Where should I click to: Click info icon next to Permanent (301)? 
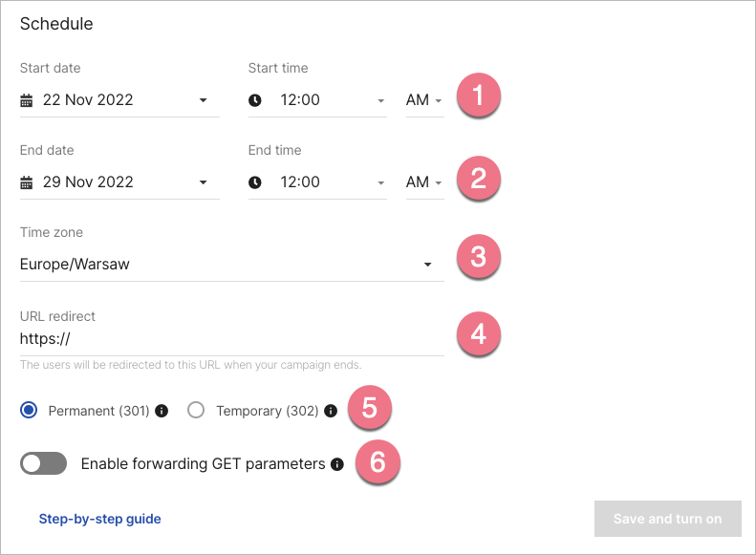162,411
